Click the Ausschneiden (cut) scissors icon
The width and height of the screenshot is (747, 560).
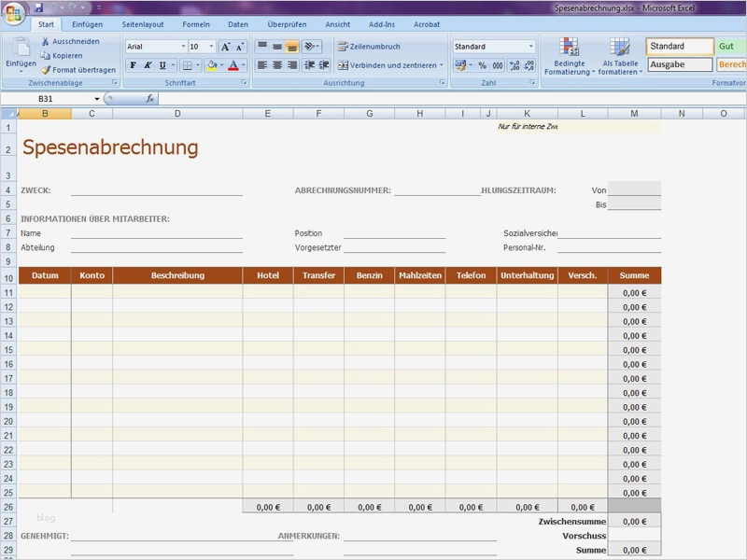[x=45, y=42]
